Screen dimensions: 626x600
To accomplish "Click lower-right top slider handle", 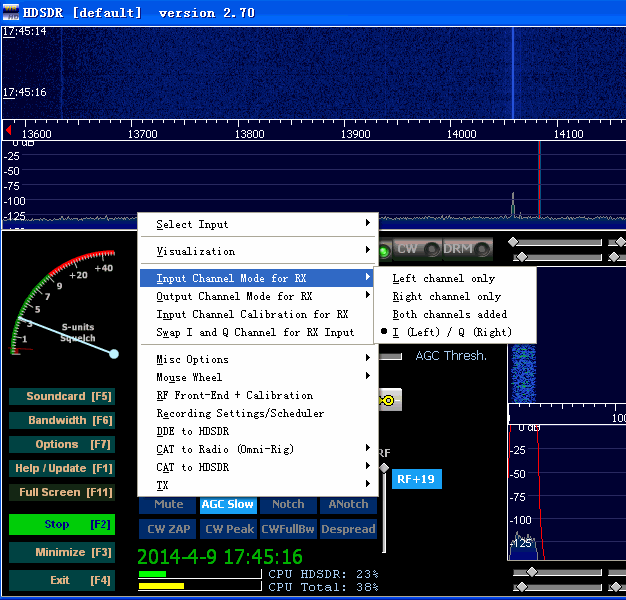I will pyautogui.click(x=532, y=572).
